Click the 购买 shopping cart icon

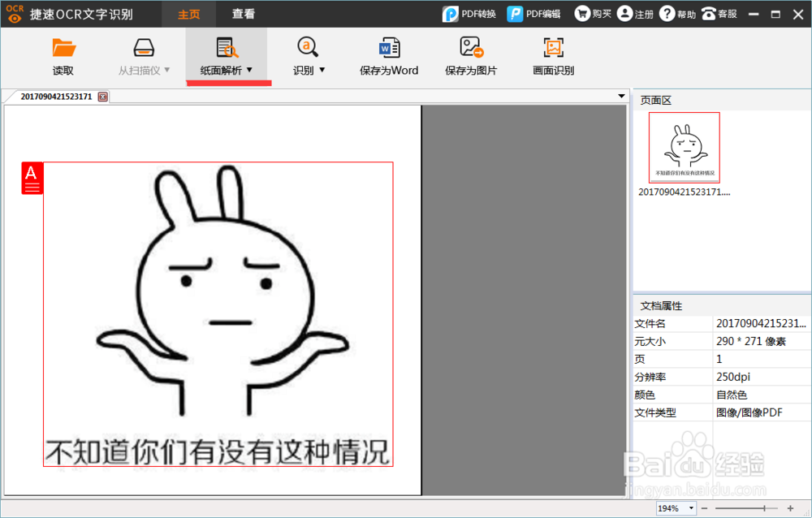pos(582,14)
